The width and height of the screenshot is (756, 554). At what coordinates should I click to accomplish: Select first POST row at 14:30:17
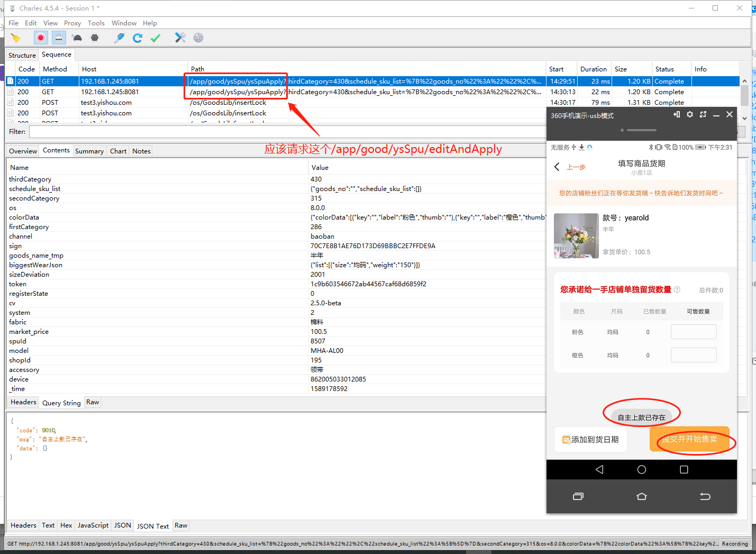372,103
